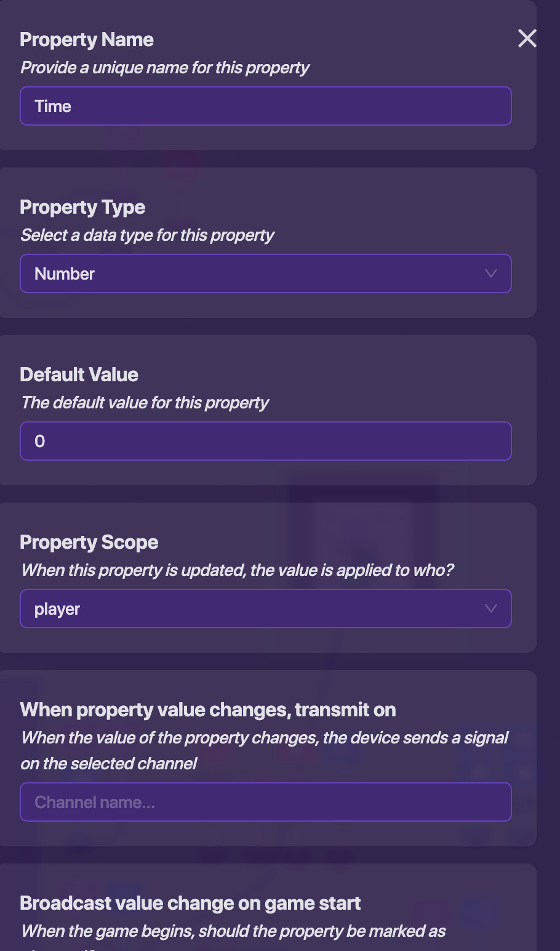Click the Channel name input field
The height and width of the screenshot is (951, 560).
pyautogui.click(x=265, y=802)
